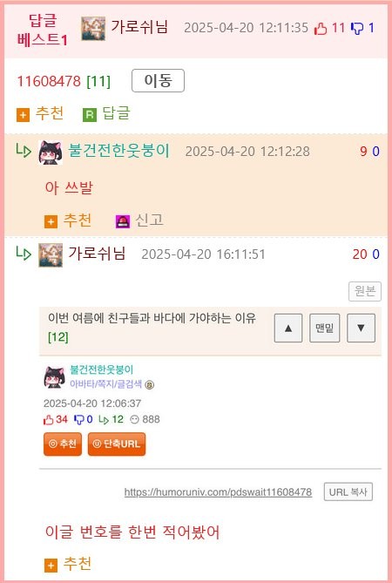Click the green reply arrow icon showing 12
Image resolution: width=392 pixels, height=583 pixels.
pyautogui.click(x=104, y=420)
